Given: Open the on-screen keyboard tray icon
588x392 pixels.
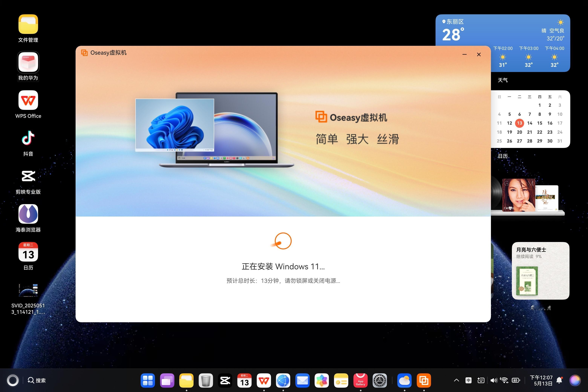Looking at the screenshot, I should pos(481,380).
